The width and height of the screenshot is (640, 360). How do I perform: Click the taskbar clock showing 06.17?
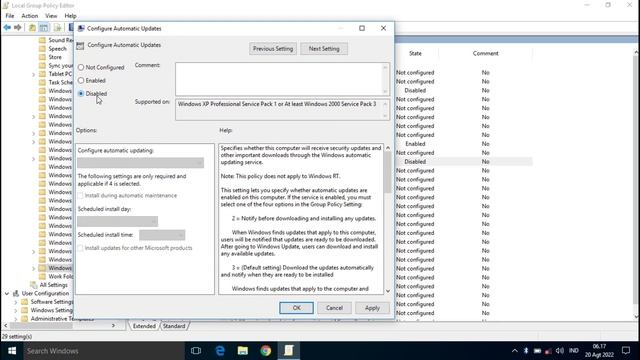(599, 351)
